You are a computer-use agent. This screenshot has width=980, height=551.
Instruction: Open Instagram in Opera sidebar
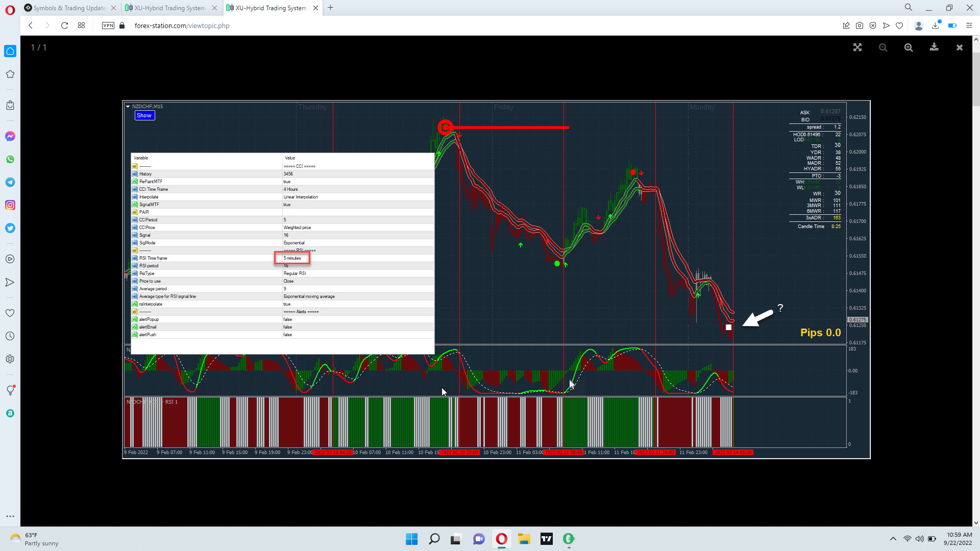[x=10, y=205]
